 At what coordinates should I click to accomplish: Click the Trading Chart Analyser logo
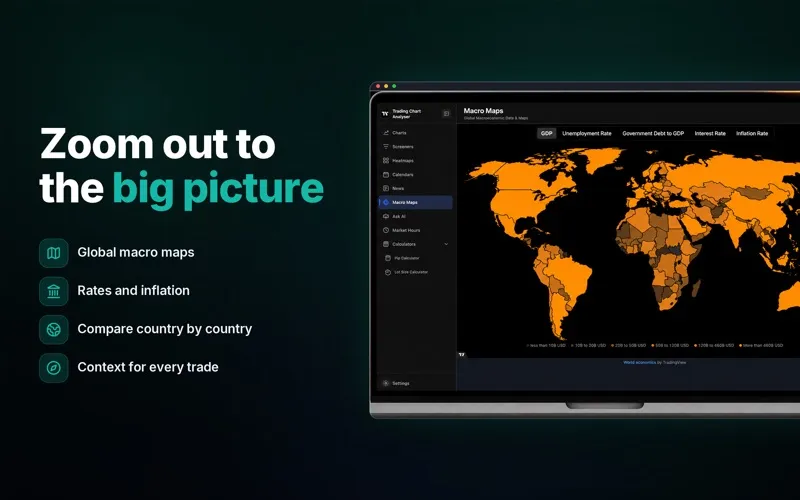coord(385,114)
